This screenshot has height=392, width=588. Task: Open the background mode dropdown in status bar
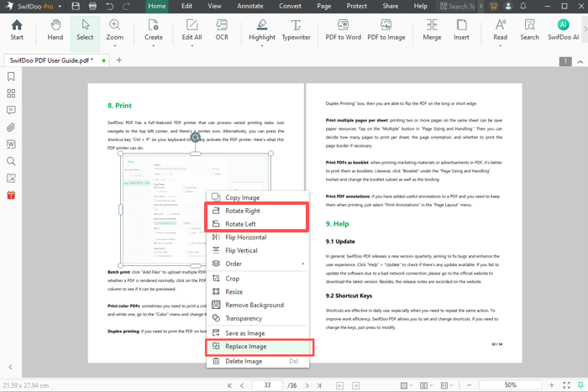pos(407,385)
